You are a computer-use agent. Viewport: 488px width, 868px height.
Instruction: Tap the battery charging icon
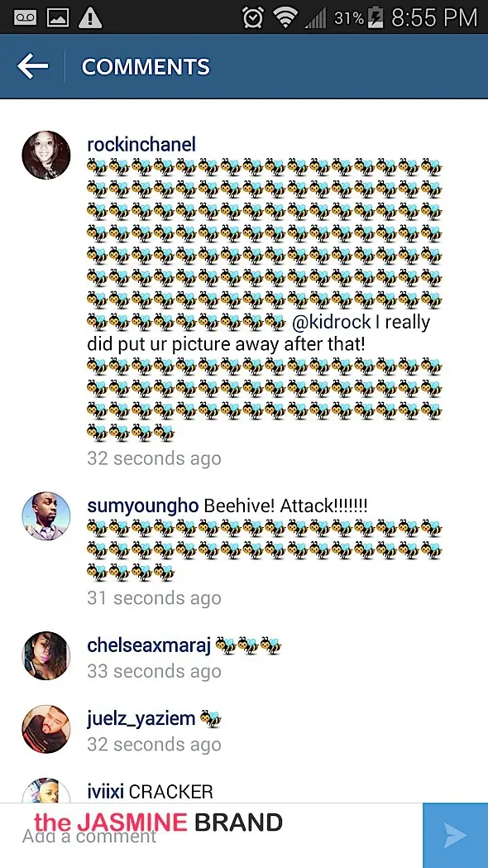coord(376,17)
